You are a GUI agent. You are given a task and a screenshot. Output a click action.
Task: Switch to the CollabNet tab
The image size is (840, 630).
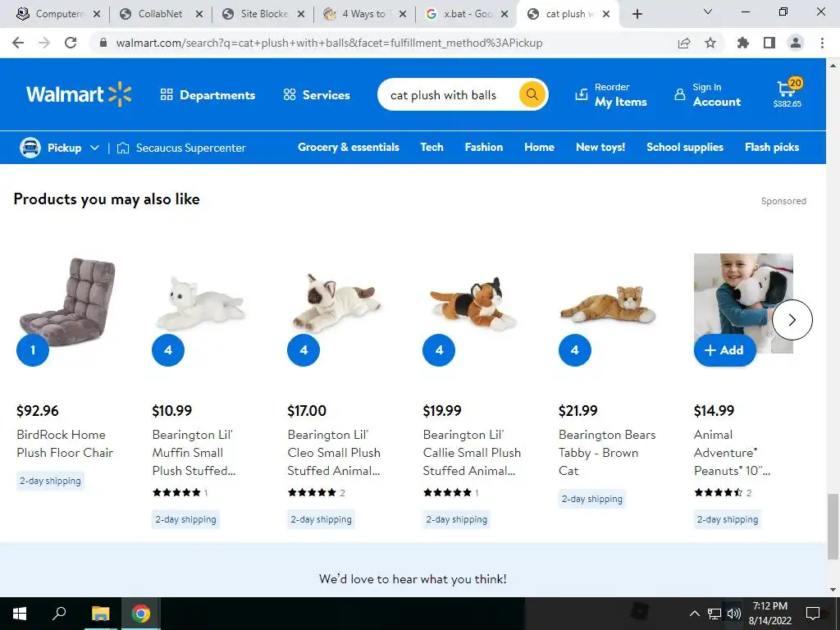point(160,14)
